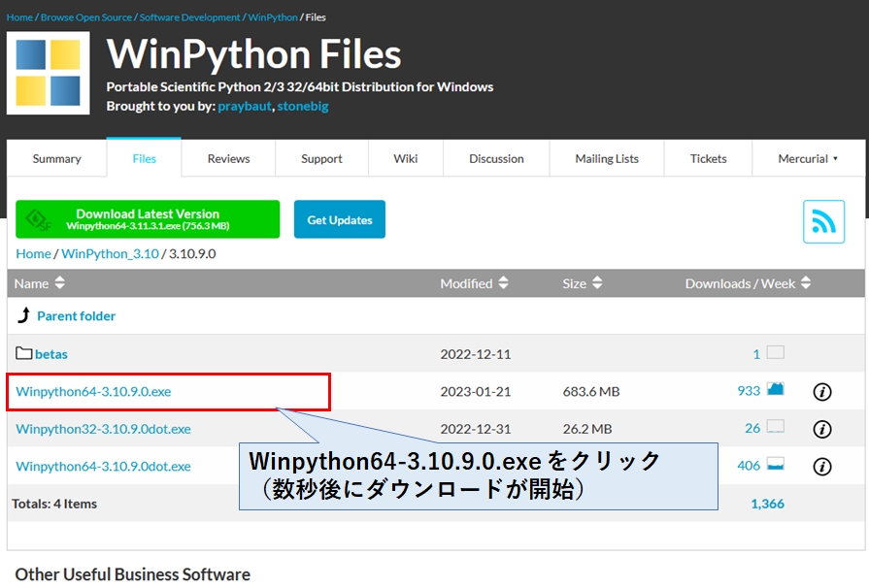Viewport: 869px width, 588px height.
Task: Open the Mailing Lists tab
Action: (x=607, y=159)
